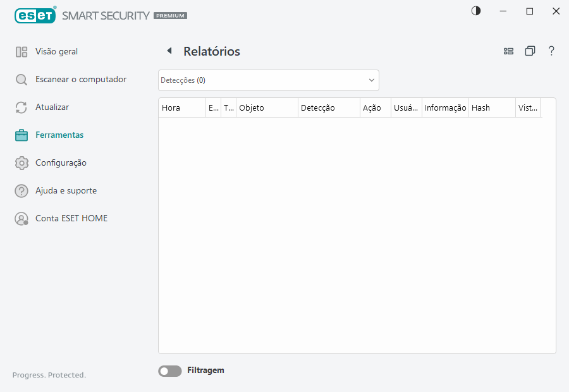Click the Atualizar refresh icon
This screenshot has height=392, width=569.
click(21, 107)
